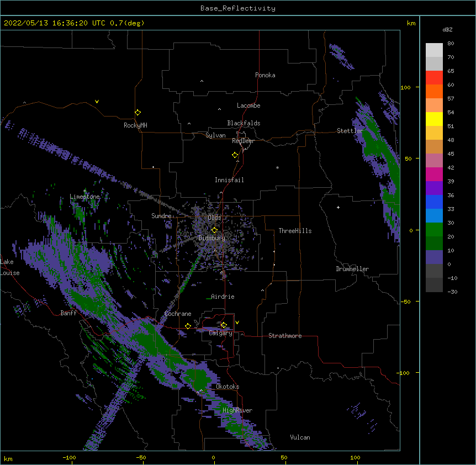The height and width of the screenshot is (465, 476).
Task: Click the Base_Reflectivity title
Action: point(238,8)
